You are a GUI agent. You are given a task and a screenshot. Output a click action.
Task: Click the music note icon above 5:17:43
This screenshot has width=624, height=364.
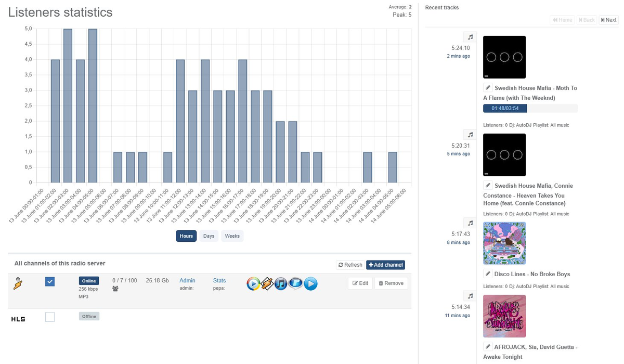click(x=470, y=223)
